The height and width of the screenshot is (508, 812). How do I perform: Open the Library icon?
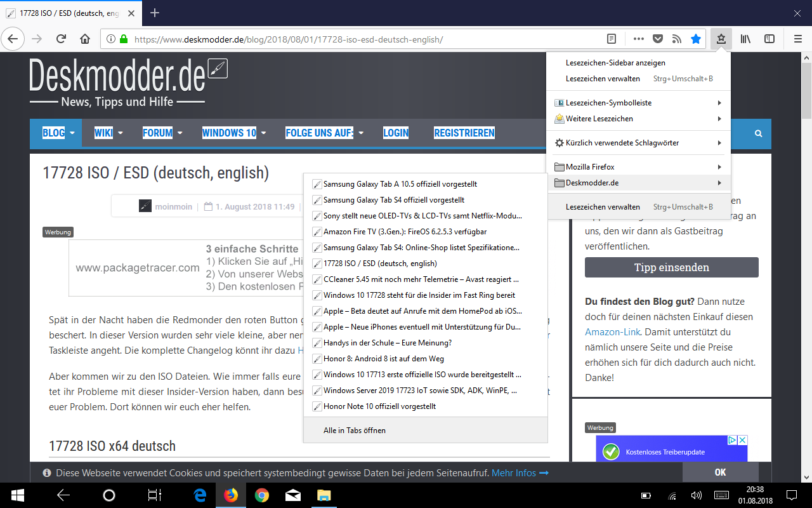(x=747, y=39)
